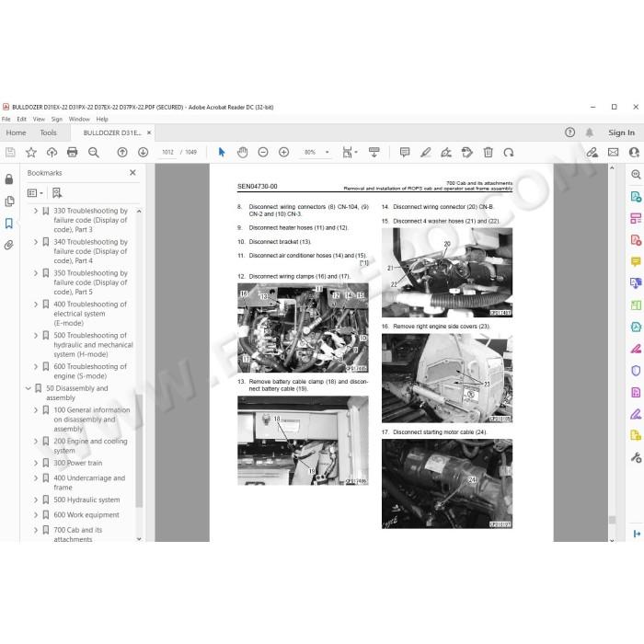
Task: Click the Sign In button
Action: click(x=621, y=132)
